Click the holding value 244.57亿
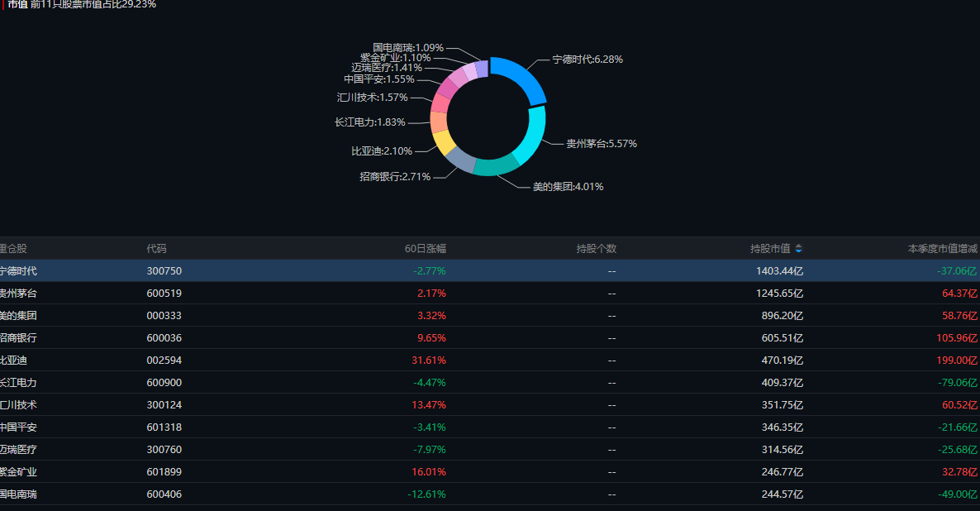The image size is (980, 511). click(x=782, y=494)
